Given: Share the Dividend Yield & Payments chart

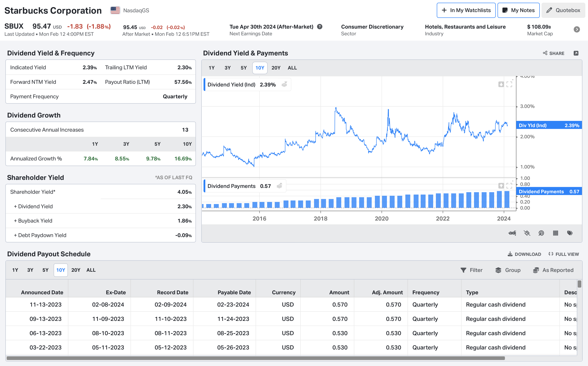Looking at the screenshot, I should (x=553, y=53).
